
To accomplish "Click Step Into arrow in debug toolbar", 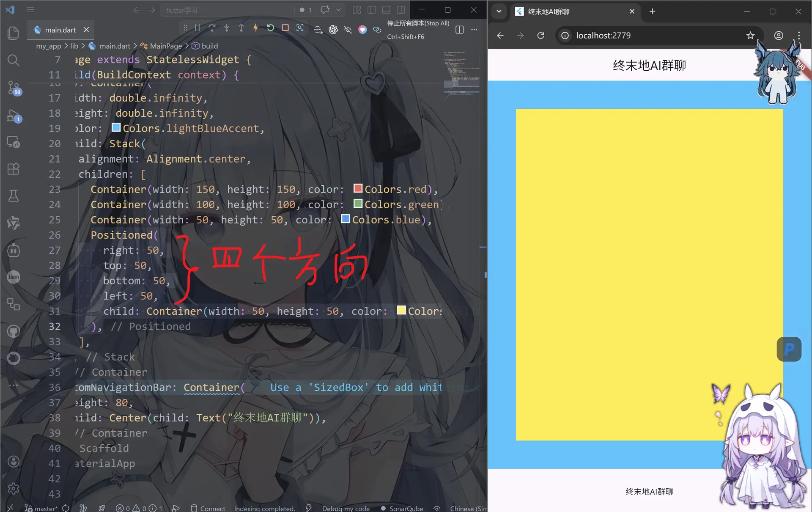I will click(x=227, y=28).
